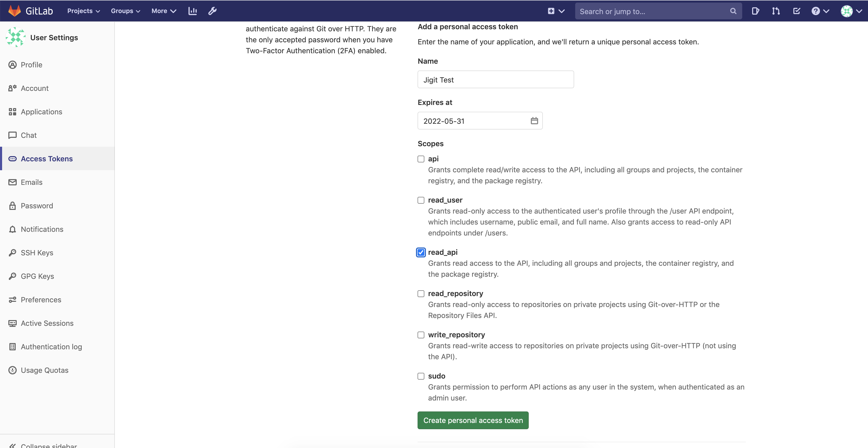Open the Merge requests icon
This screenshot has width=868, height=448.
click(776, 11)
